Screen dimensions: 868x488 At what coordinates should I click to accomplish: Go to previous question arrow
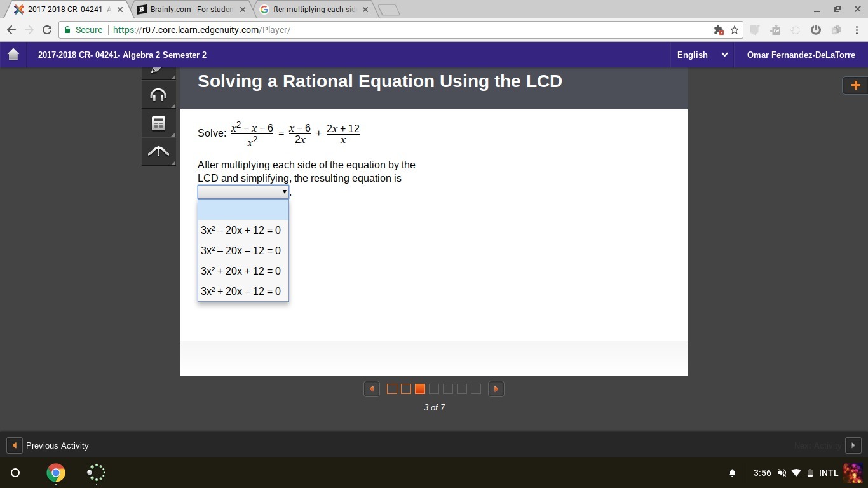(x=372, y=389)
